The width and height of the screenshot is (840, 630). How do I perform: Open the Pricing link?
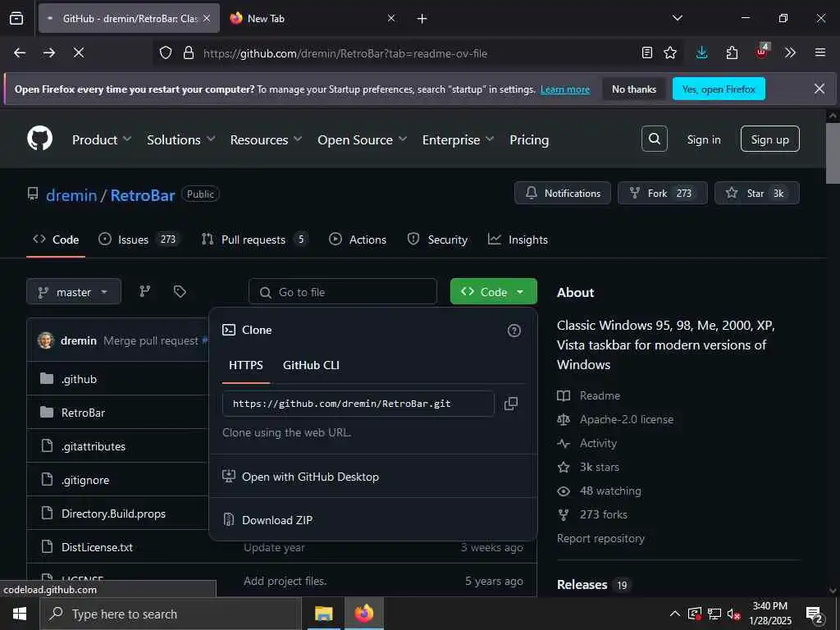tap(529, 139)
